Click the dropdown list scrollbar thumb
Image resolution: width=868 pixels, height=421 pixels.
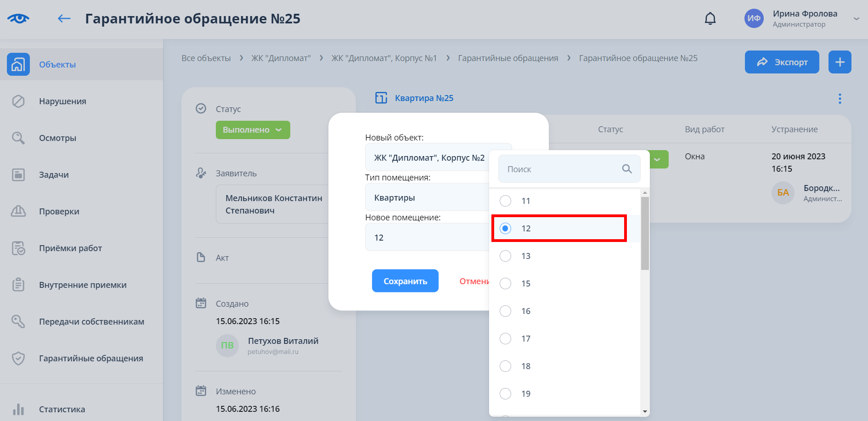[x=645, y=233]
